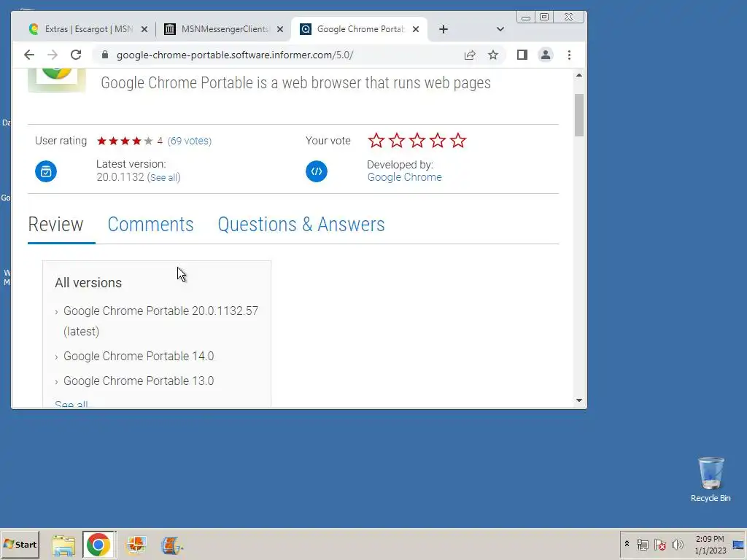
Task: Click the volume speaker tray icon
Action: tap(677, 545)
